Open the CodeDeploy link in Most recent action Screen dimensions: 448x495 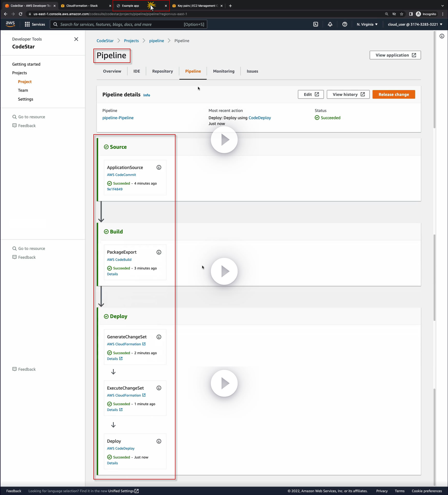(x=260, y=118)
